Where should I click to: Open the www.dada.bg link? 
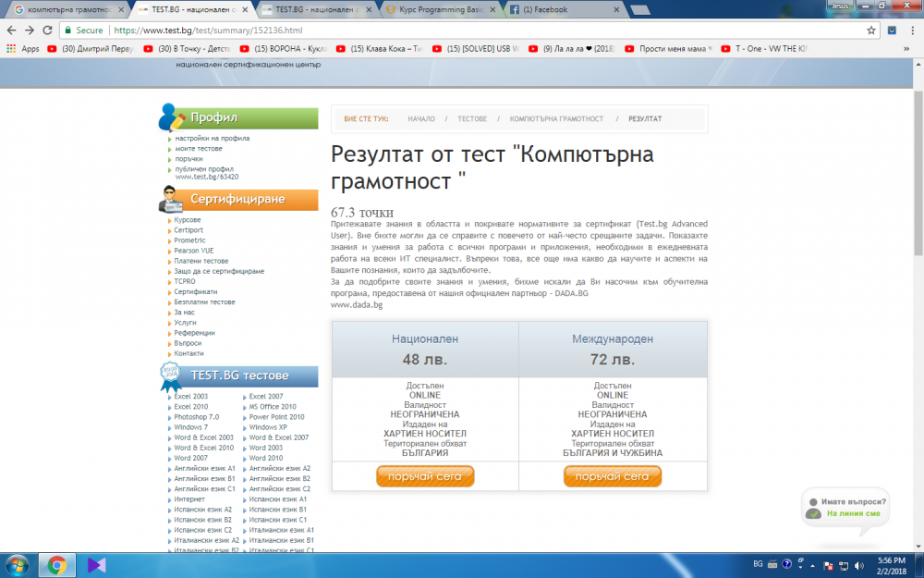[x=357, y=305]
